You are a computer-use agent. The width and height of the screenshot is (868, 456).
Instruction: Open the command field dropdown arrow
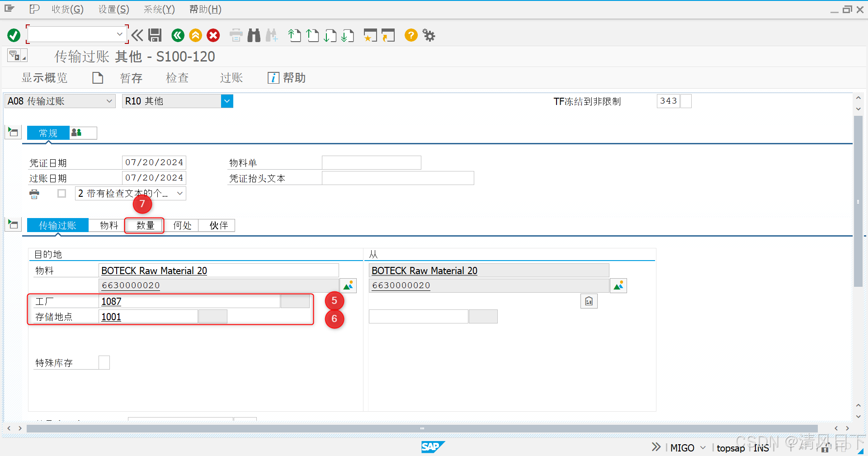click(119, 34)
